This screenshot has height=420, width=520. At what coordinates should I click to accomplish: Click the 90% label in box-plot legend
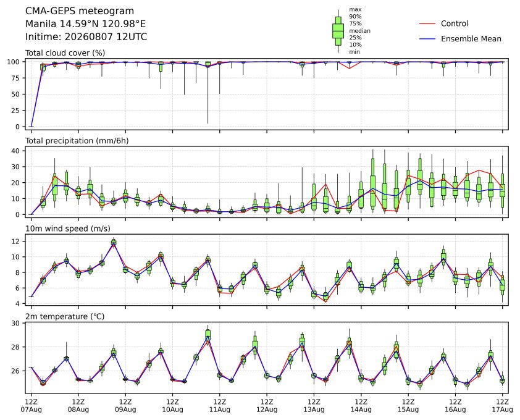(x=355, y=17)
